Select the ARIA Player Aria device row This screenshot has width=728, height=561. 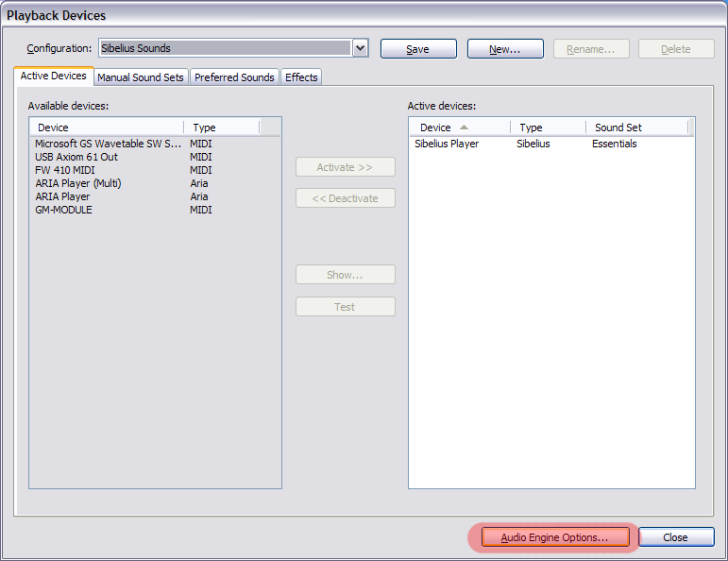tap(155, 196)
